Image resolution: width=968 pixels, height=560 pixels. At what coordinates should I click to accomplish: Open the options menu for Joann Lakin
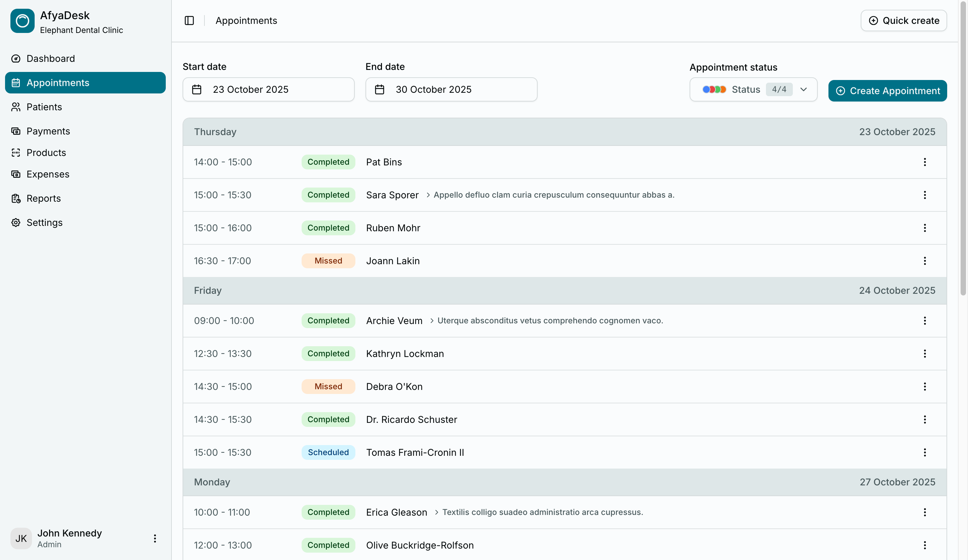(x=924, y=261)
